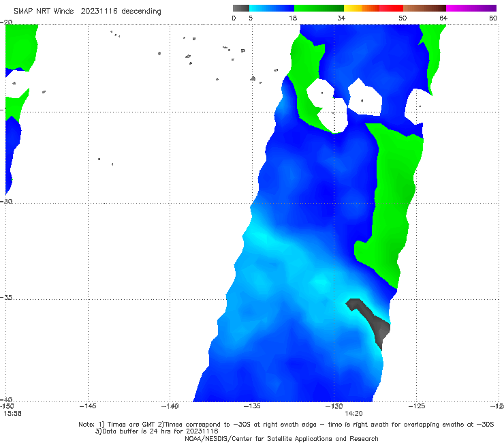Screen dimensions: 504x443
Task: Click the gray 0-5 segment of the color bar
Action: (240, 8)
